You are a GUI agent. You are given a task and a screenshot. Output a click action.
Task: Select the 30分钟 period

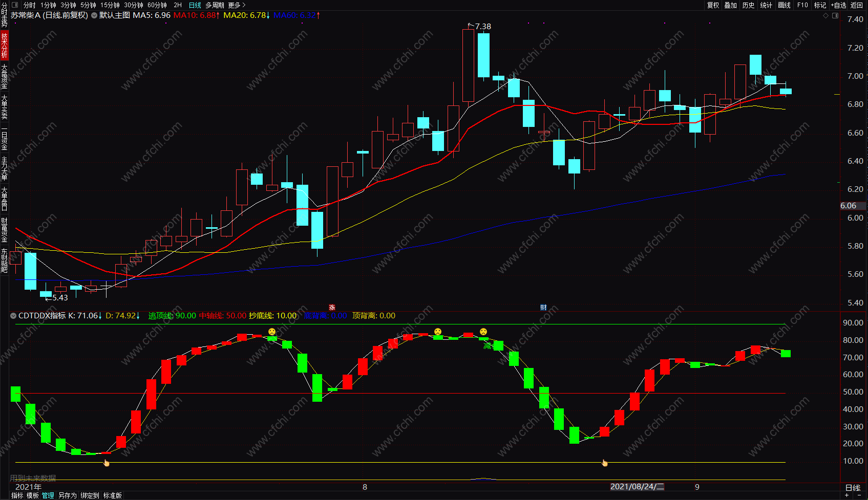134,5
